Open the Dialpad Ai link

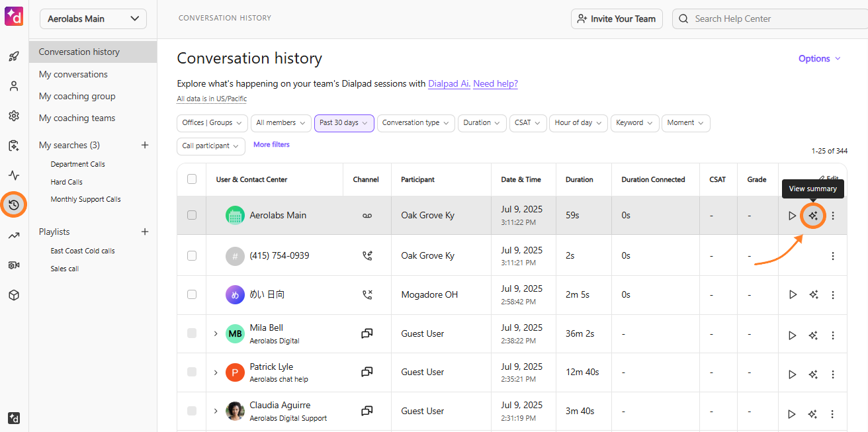(449, 84)
